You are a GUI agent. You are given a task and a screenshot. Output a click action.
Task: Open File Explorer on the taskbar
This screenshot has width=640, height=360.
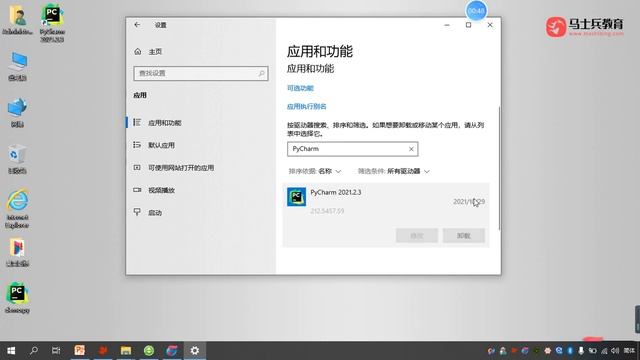tap(126, 351)
